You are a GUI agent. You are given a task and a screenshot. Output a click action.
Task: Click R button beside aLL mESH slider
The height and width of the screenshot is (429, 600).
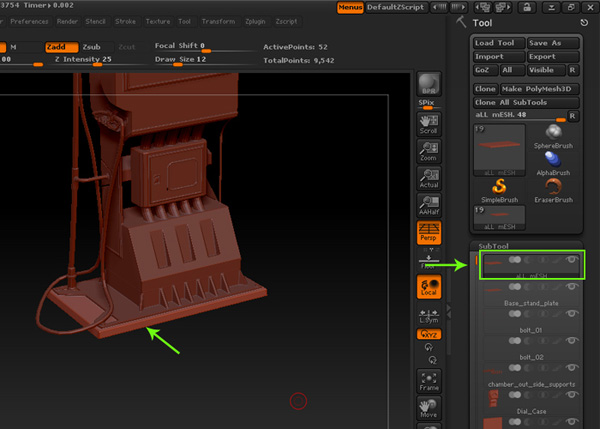(572, 116)
